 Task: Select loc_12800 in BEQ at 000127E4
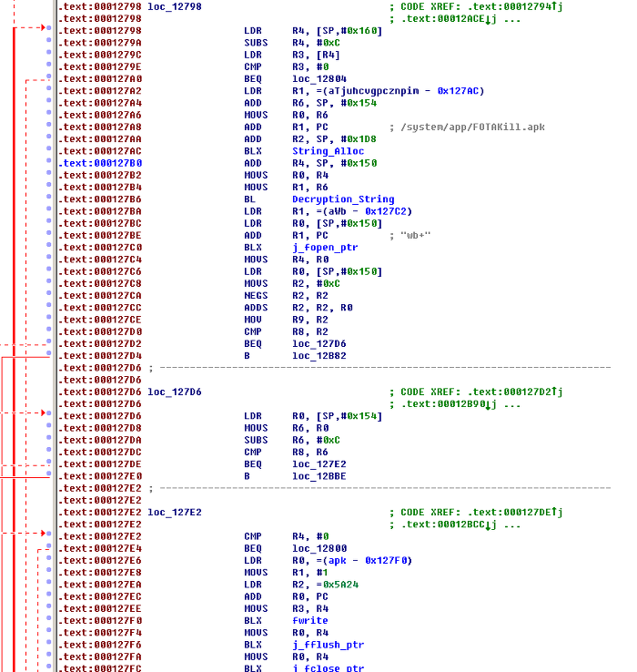click(318, 548)
